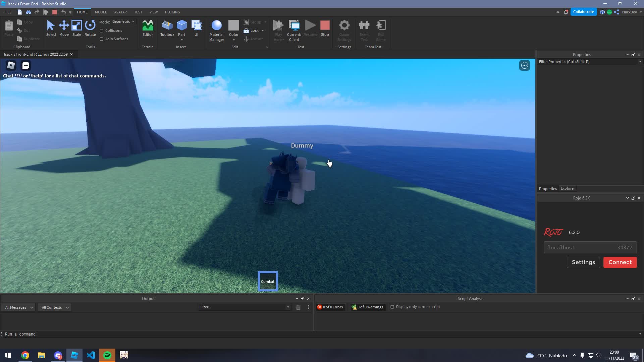Screen dimensions: 644x362
Task: Open the Color picker dropdown arrow
Action: coord(234,40)
